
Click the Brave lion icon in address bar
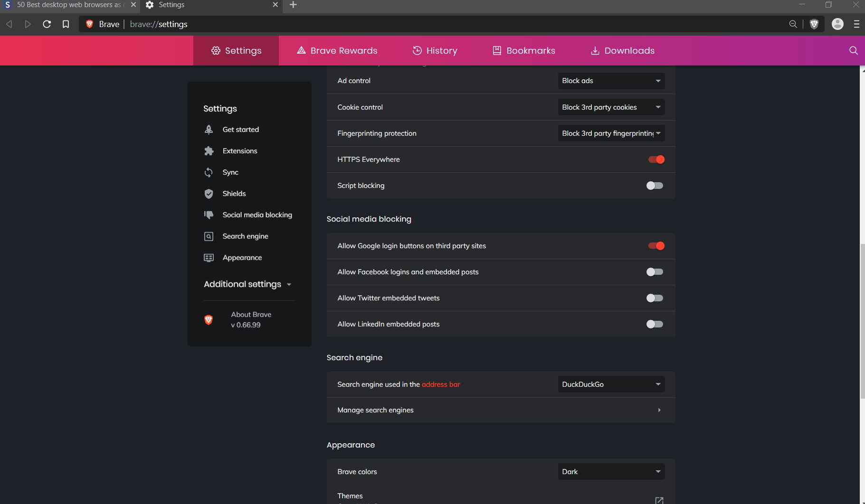(x=89, y=24)
